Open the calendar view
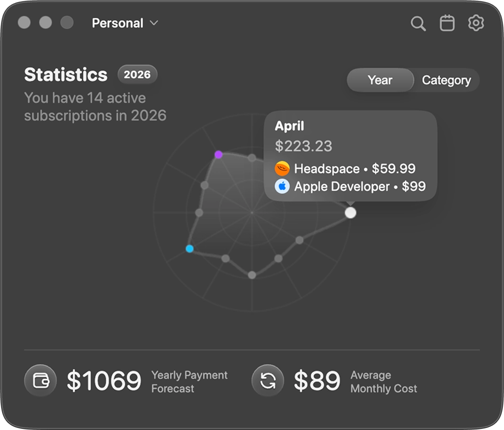Screen dimensions: 504x430 coord(447,23)
